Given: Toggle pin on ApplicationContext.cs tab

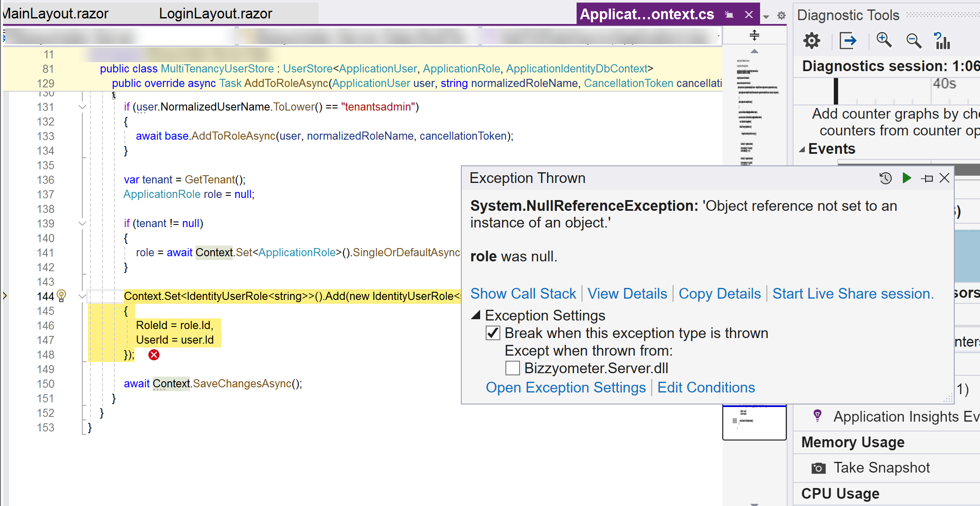Looking at the screenshot, I should [x=729, y=15].
